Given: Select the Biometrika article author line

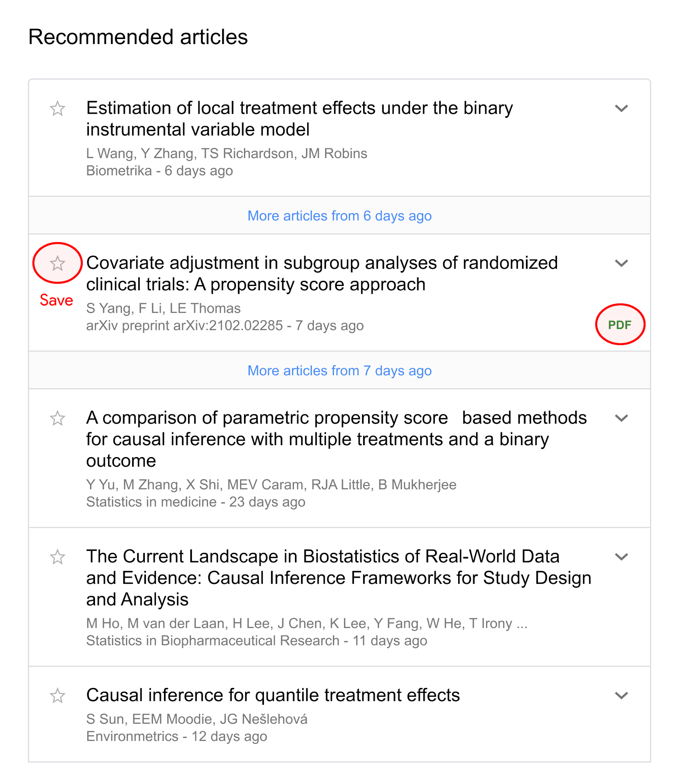Looking at the screenshot, I should [226, 154].
